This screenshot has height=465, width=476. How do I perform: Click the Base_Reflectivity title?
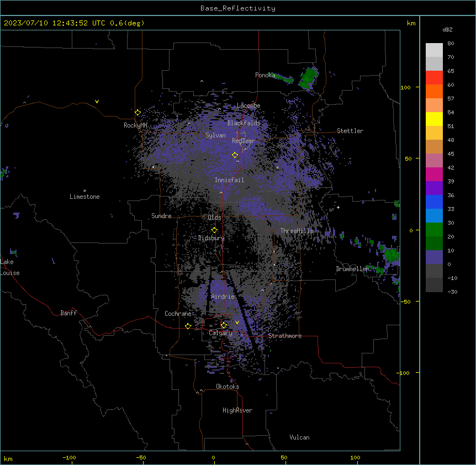(x=238, y=8)
